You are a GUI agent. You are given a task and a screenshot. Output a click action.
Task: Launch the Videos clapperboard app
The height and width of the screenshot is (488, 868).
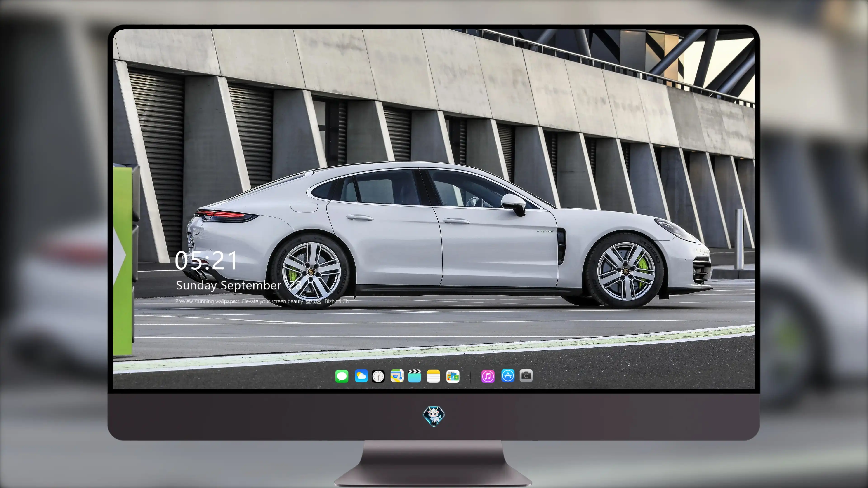tap(415, 376)
